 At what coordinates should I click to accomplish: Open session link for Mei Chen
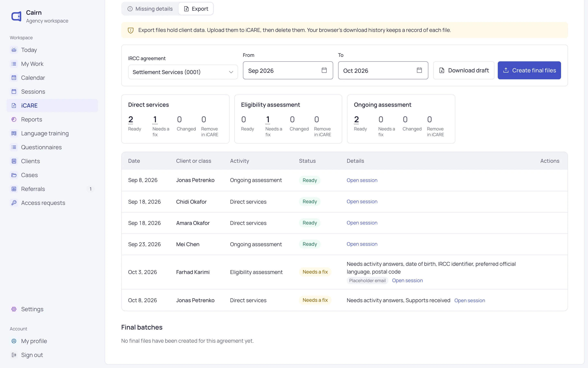coord(362,244)
